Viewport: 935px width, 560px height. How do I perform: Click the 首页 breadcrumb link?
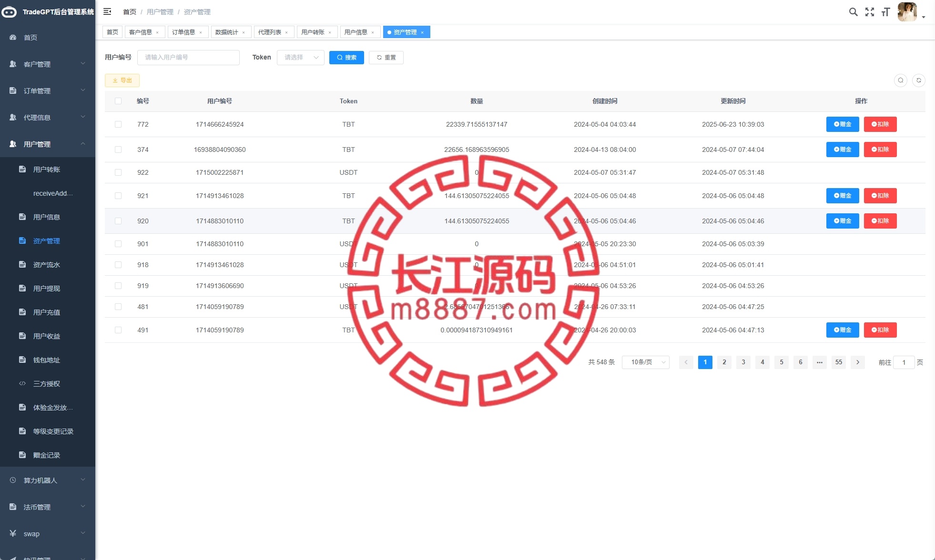(x=130, y=12)
